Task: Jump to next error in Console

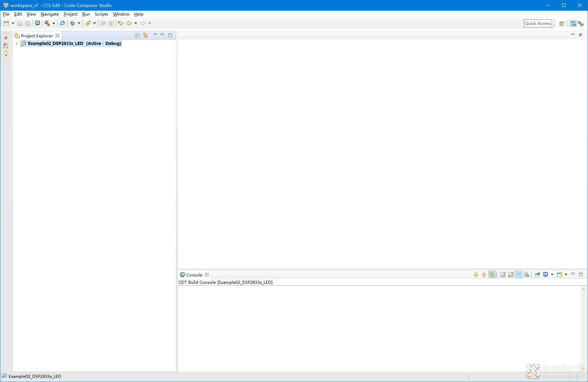Action: pos(476,274)
